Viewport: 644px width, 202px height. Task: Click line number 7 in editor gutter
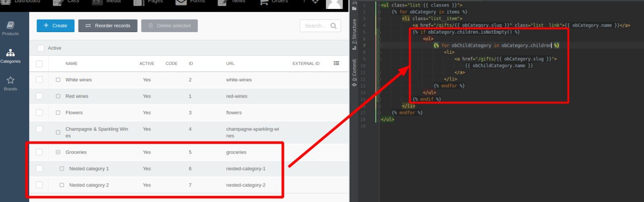point(363,45)
